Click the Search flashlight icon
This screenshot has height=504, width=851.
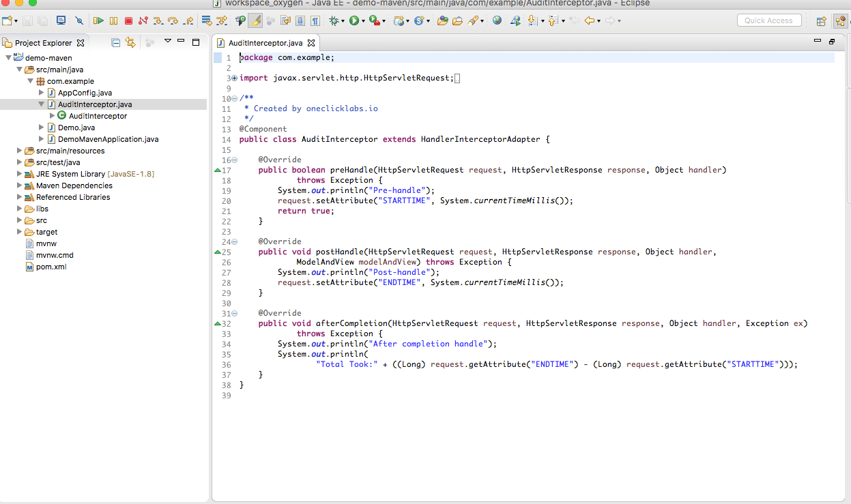474,20
